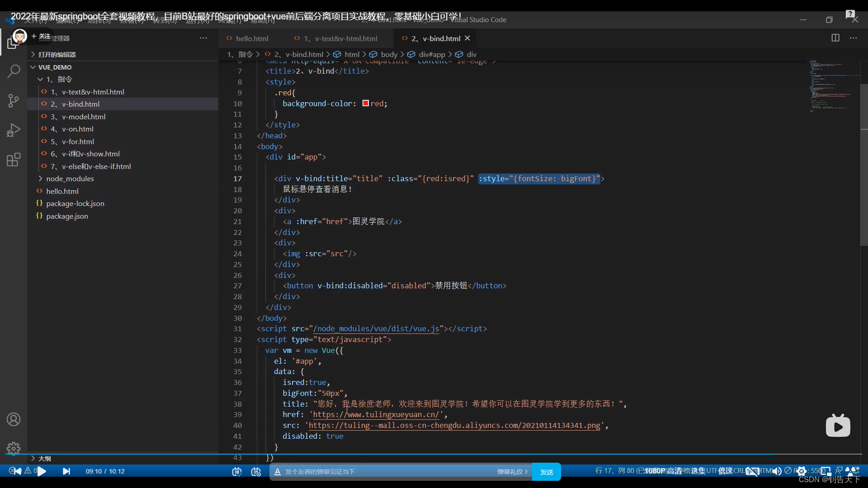
Task: Mute the video volume
Action: (777, 471)
